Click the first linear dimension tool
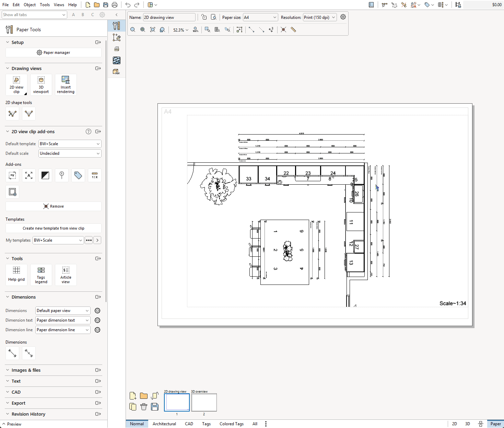This screenshot has height=428, width=504. (12, 353)
